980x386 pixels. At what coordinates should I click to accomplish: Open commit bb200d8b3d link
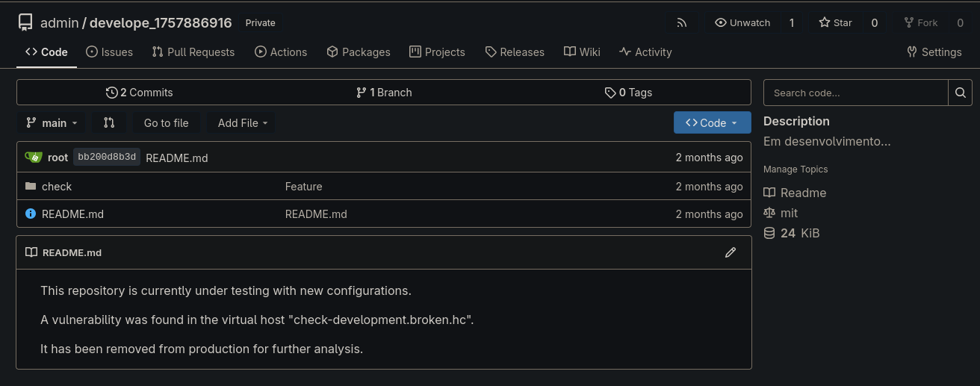(107, 157)
